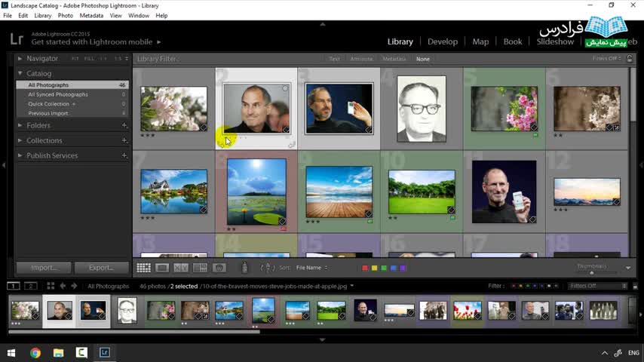Add a new folder with plus
This screenshot has height=362, width=644.
pyautogui.click(x=124, y=125)
